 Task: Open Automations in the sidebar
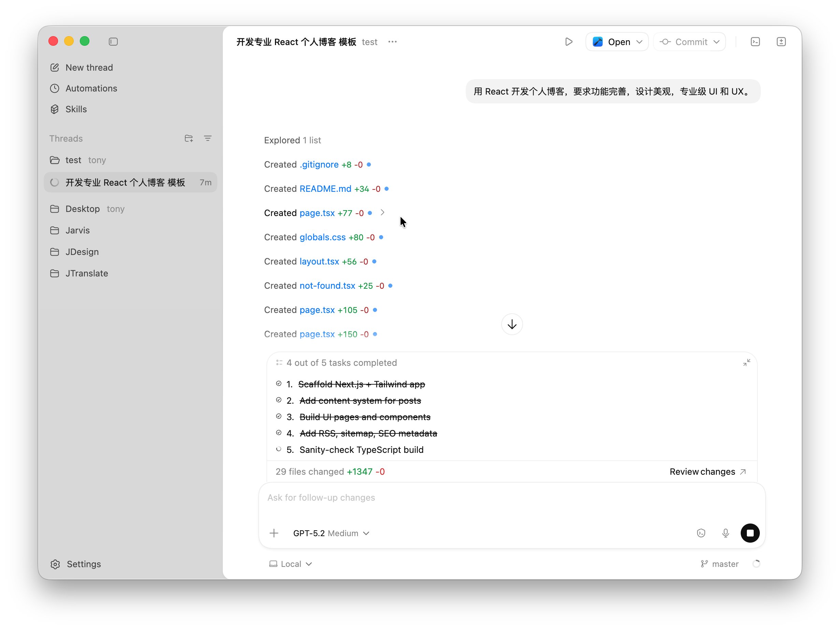(x=91, y=88)
